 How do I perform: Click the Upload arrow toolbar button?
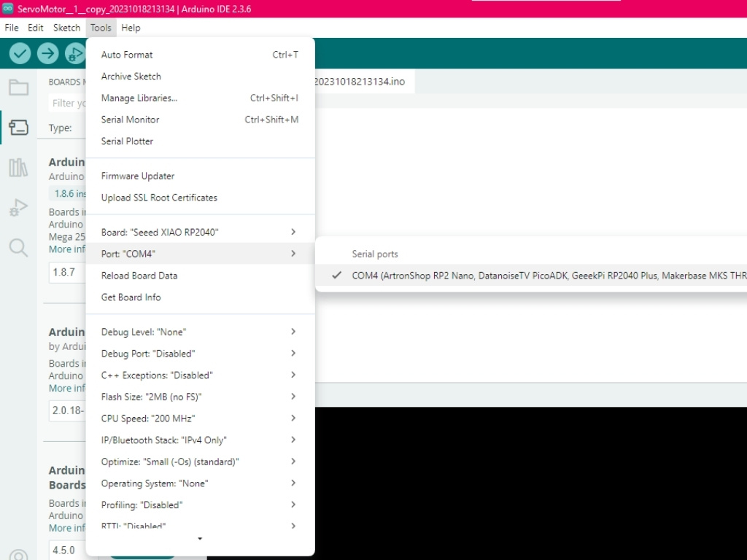coord(47,53)
